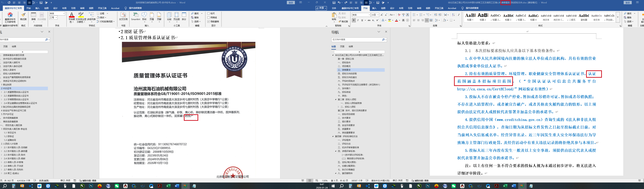Pick font color red A in left window
This screenshot has height=189, width=644.
pos(72,15)
